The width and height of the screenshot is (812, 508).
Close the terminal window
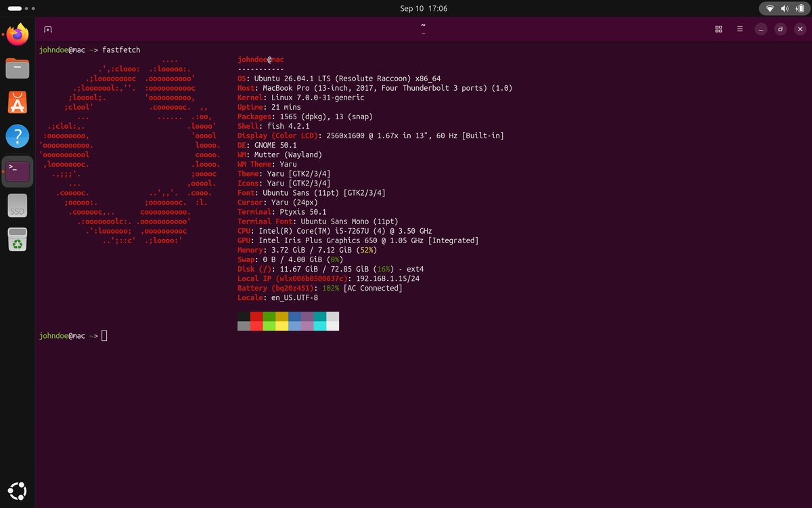click(x=800, y=29)
